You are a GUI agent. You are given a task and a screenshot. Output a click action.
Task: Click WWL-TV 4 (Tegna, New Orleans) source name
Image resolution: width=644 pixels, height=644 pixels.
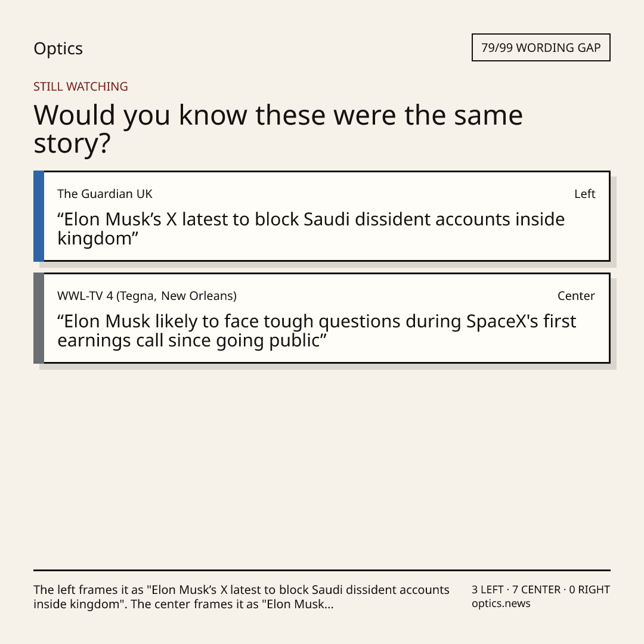pos(147,296)
